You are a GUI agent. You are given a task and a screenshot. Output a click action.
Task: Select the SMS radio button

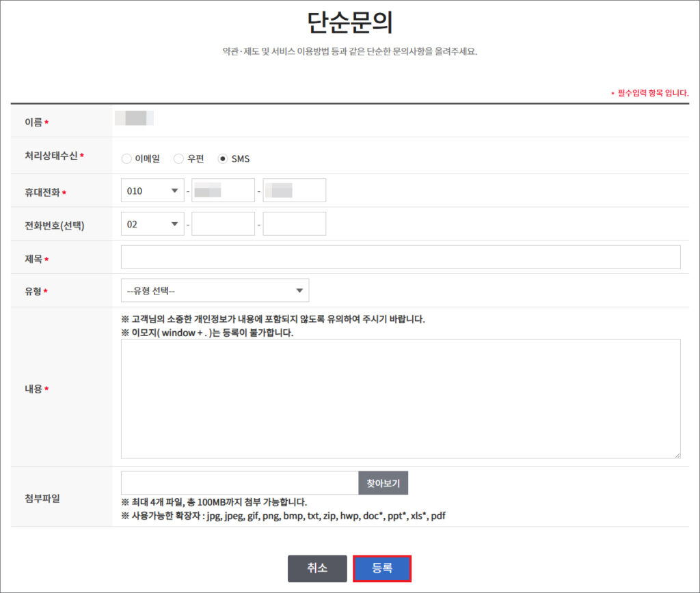(222, 159)
